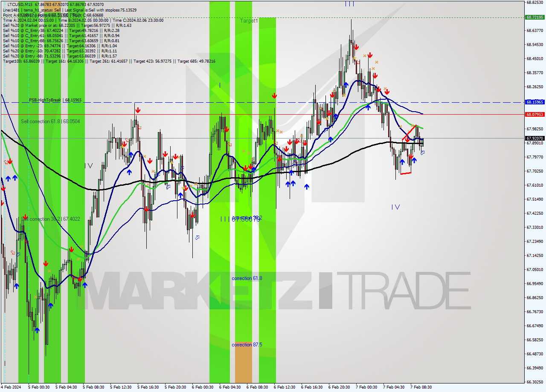The height and width of the screenshot is (392, 546).
Task: Click the '4 Feb 2024' time axis label
Action: (x=12, y=387)
